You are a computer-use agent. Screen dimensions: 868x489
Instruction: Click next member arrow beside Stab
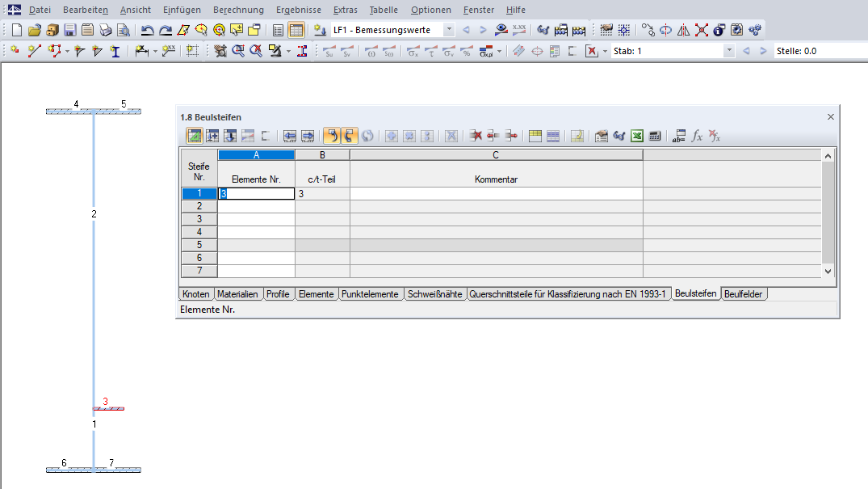tap(763, 51)
